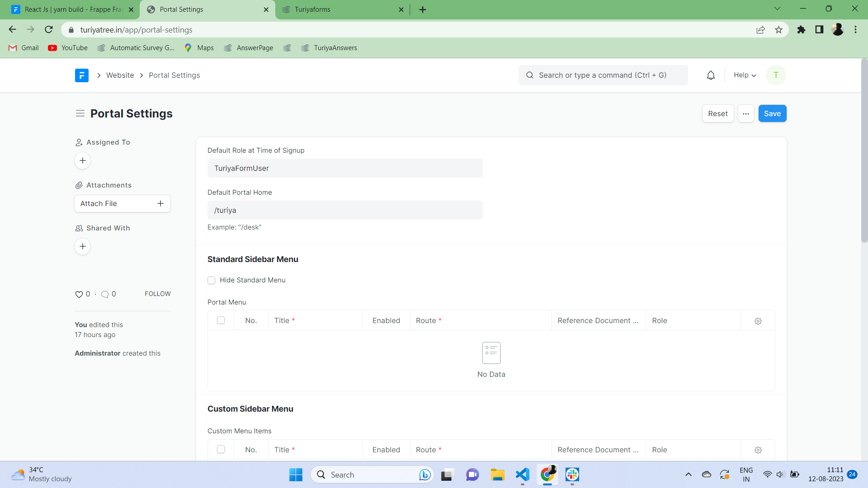Click the Save button
The width and height of the screenshot is (868, 488).
[772, 114]
